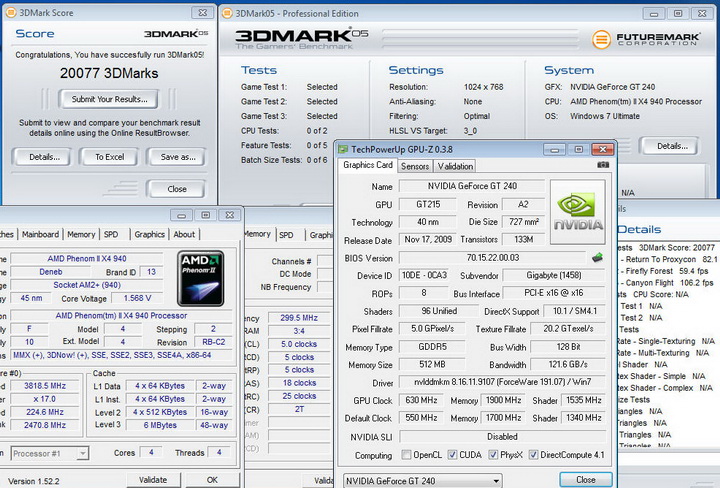Click the 20077 3DMarks score text
Viewport: 720px width, 488px height.
click(x=109, y=73)
